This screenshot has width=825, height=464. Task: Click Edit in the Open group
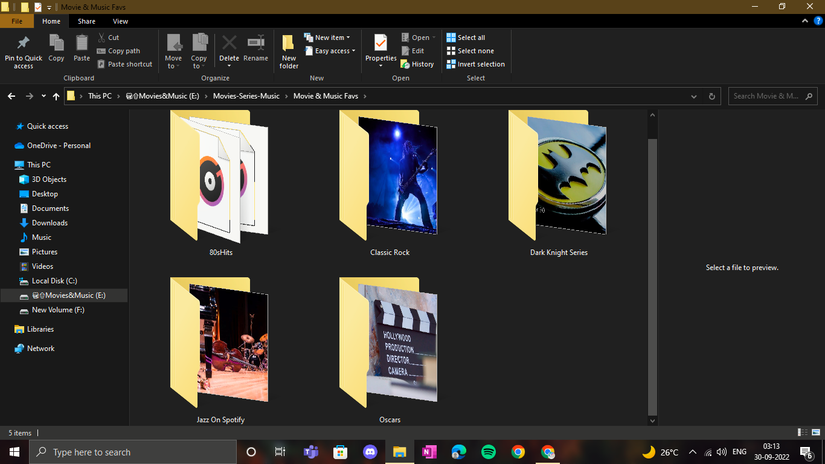[413, 51]
